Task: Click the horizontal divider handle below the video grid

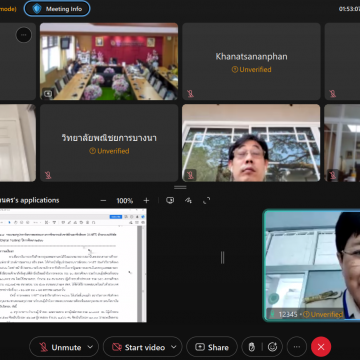Action: click(180, 187)
